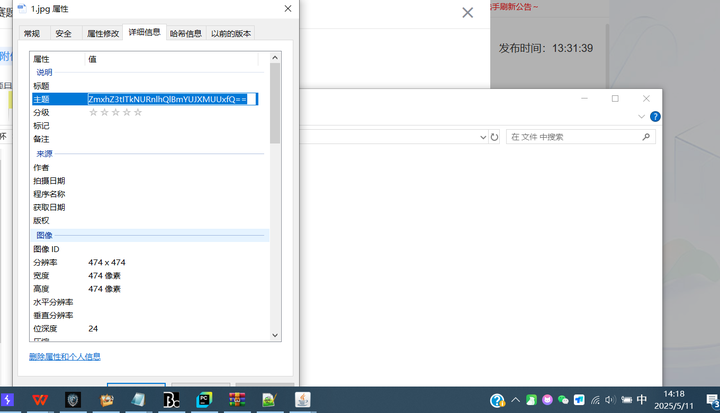The height and width of the screenshot is (413, 720).
Task: Expand the Explorer ribbon chevron
Action: point(641,117)
